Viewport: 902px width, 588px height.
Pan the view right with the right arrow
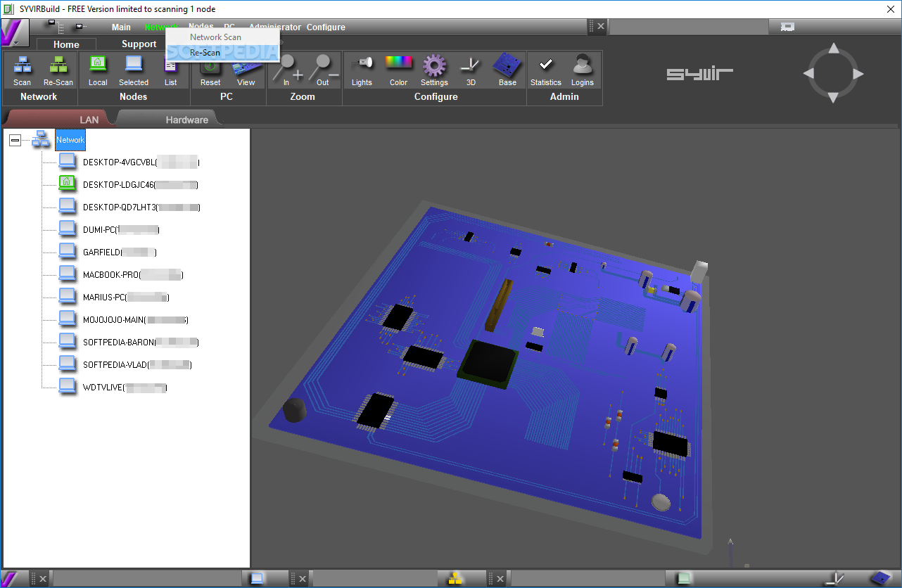pos(858,73)
